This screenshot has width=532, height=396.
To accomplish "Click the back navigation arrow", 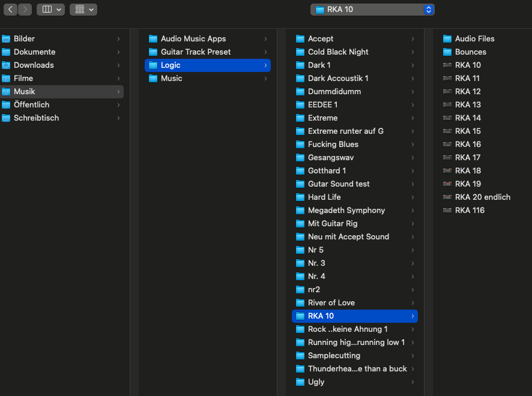I will pos(11,10).
